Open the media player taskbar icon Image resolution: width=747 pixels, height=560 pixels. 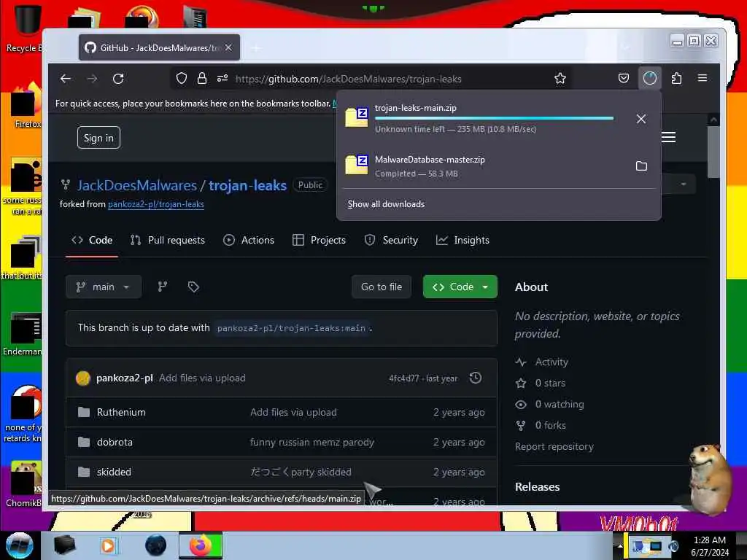pos(108,545)
